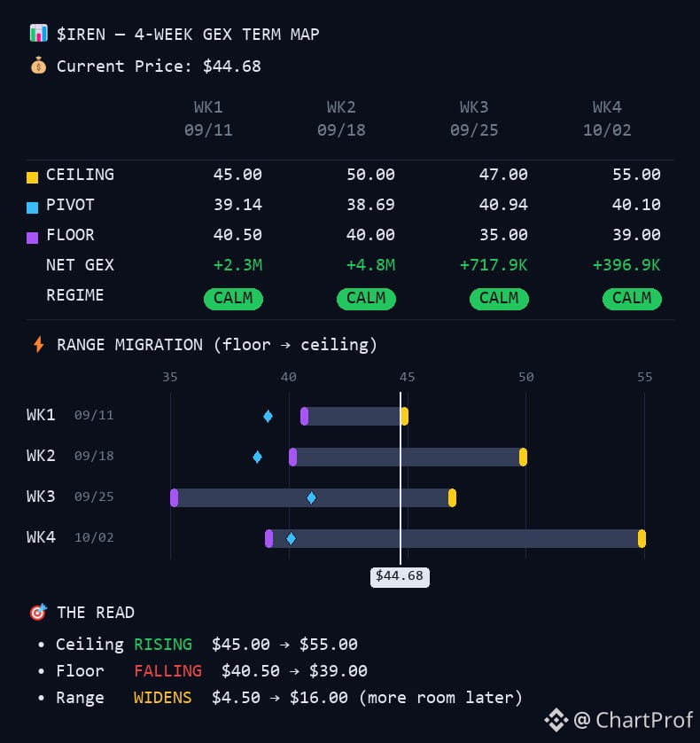Click the lightning bolt Range Migration icon
The image size is (700, 743).
39,345
